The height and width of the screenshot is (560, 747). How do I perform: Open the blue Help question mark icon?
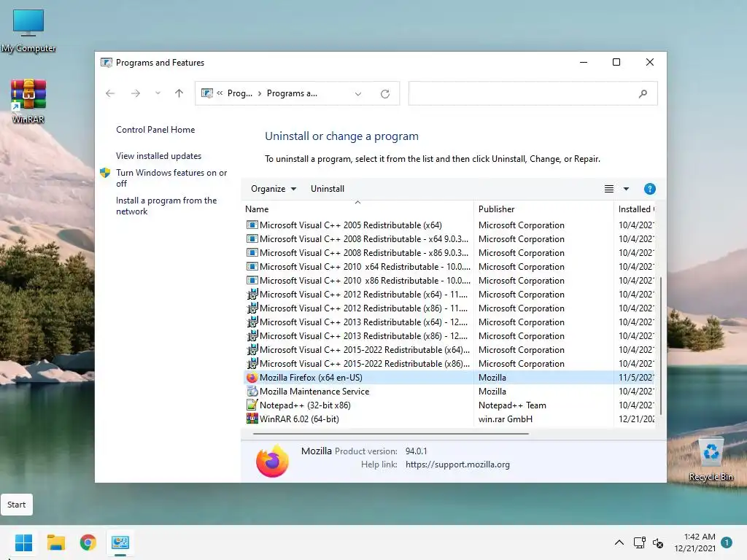point(649,189)
